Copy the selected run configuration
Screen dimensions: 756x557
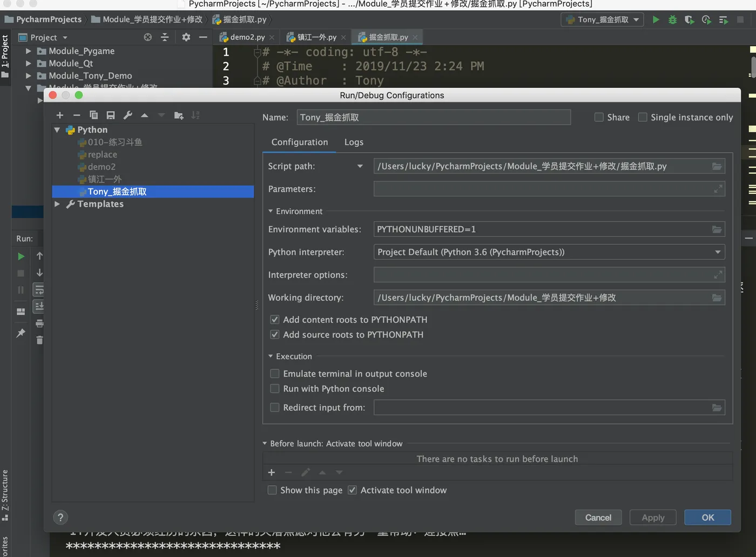pos(93,116)
